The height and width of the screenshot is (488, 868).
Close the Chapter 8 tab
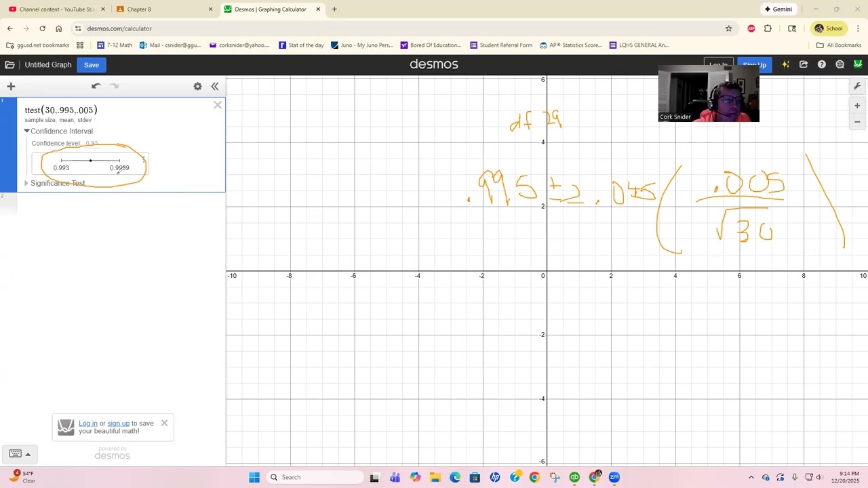pos(210,9)
